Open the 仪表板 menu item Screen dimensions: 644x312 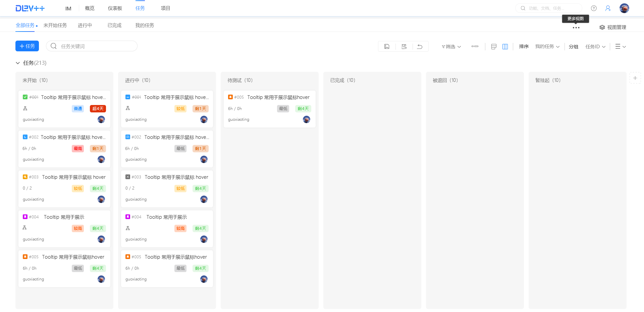pos(115,8)
